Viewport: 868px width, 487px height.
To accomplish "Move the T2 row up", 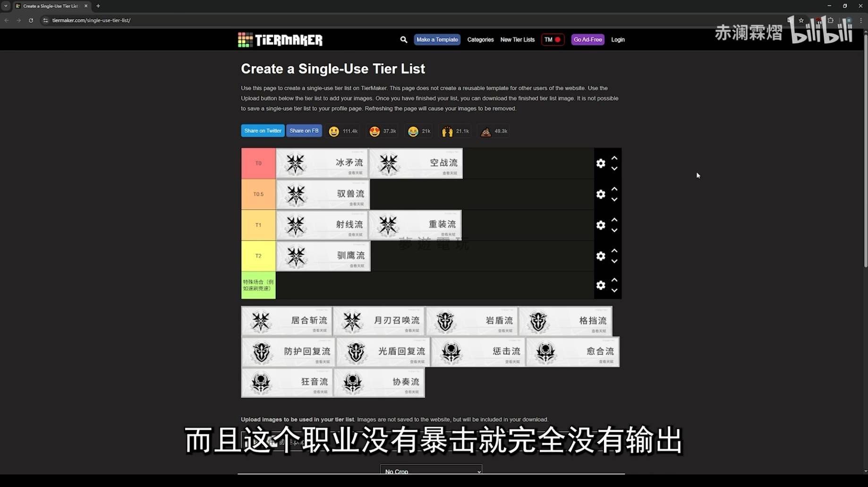I will tap(614, 251).
